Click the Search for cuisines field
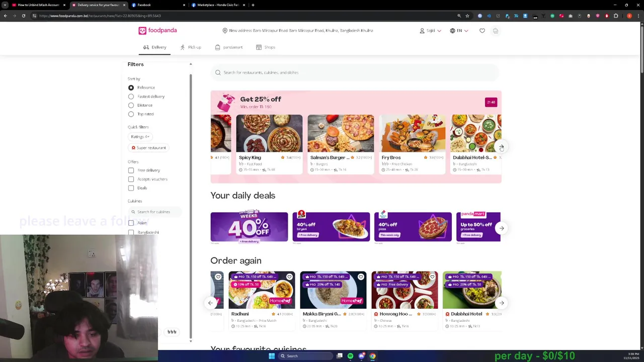Image resolution: width=644 pixels, height=362 pixels. click(154, 212)
